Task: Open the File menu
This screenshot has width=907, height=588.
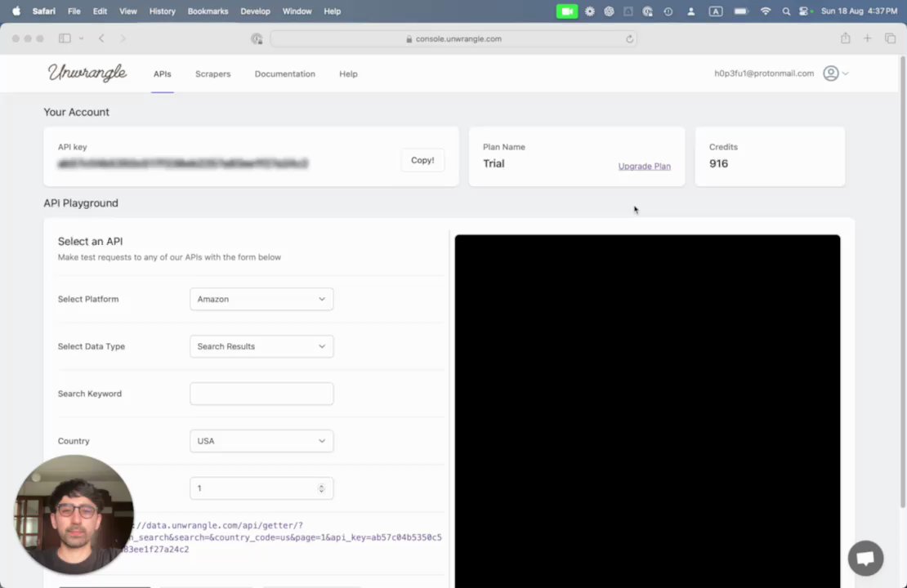Action: coord(74,11)
